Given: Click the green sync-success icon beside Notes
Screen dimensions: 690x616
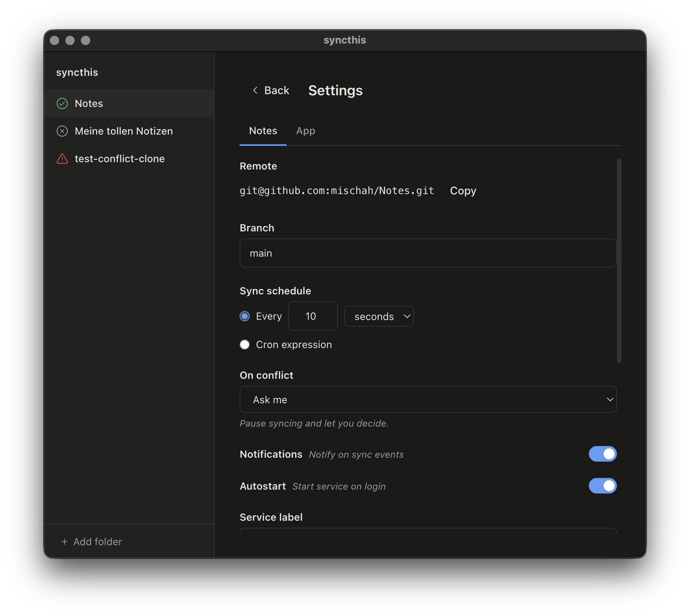Looking at the screenshot, I should coord(62,103).
